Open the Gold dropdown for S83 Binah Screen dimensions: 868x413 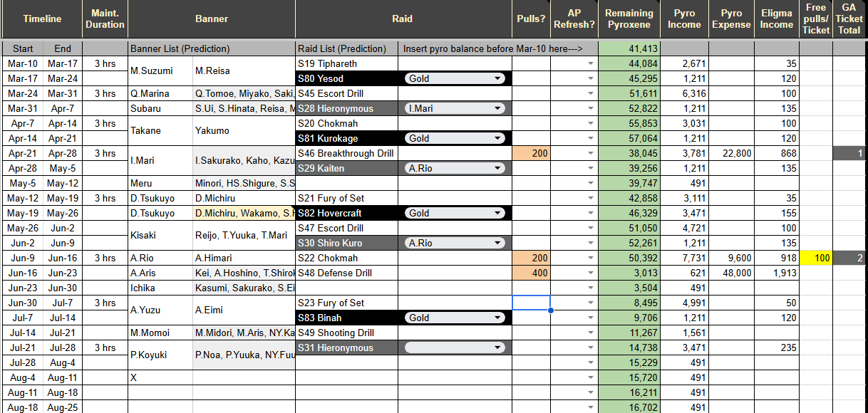(x=454, y=318)
